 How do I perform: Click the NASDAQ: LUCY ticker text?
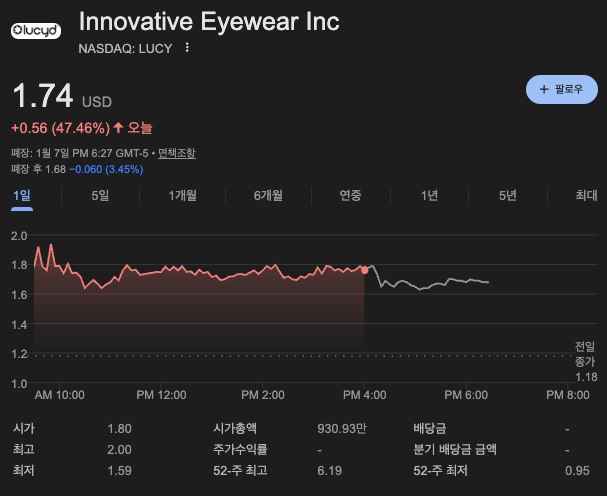coord(125,48)
